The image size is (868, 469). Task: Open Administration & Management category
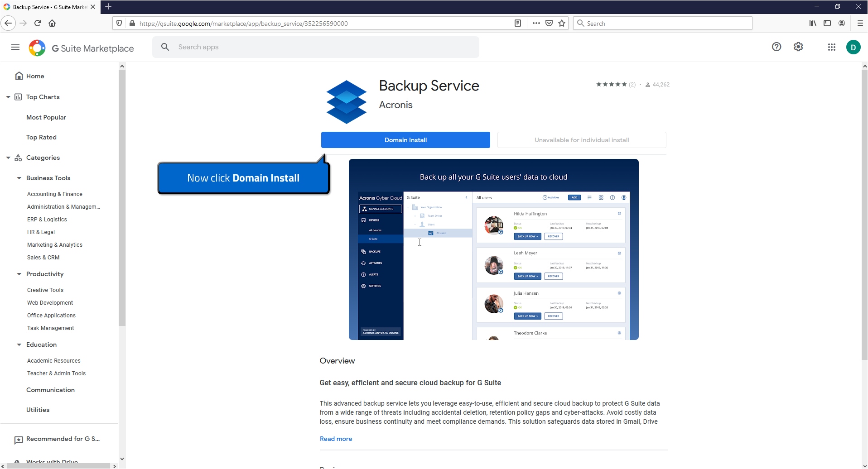pos(63,207)
